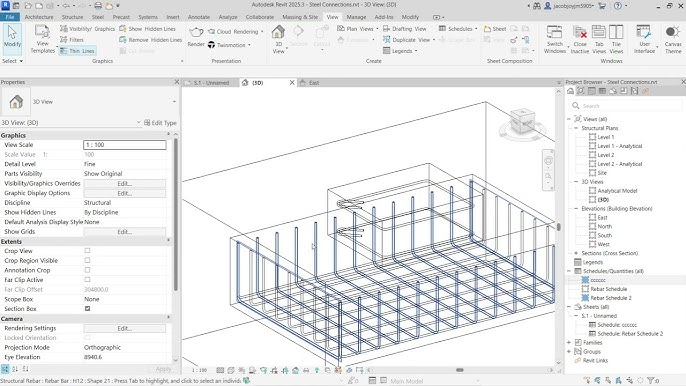The width and height of the screenshot is (686, 386).
Task: Switch to the Structure ribbon tab
Action: [x=72, y=17]
